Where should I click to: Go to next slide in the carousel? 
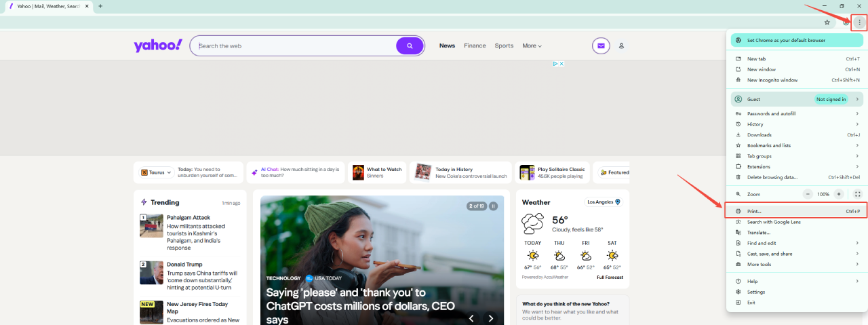pyautogui.click(x=491, y=318)
